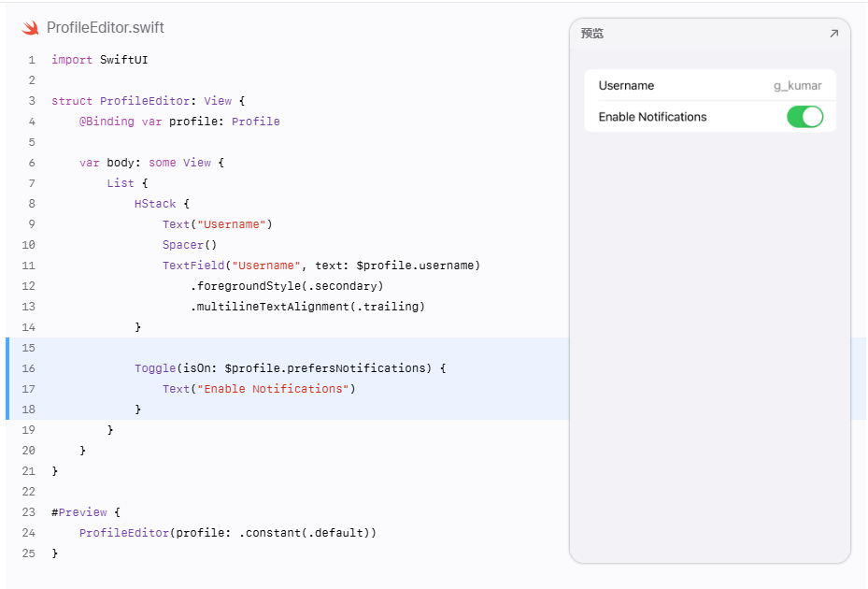Turn off Enable Notifications switch
This screenshot has width=868, height=589.
click(x=804, y=117)
